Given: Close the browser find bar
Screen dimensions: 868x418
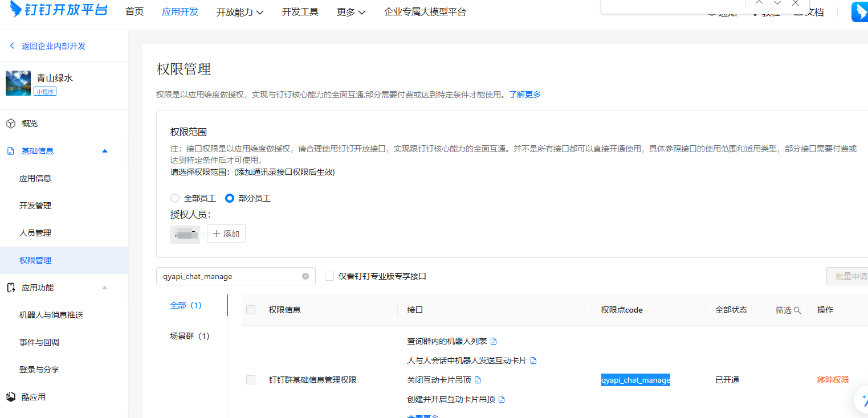Looking at the screenshot, I should [x=796, y=3].
